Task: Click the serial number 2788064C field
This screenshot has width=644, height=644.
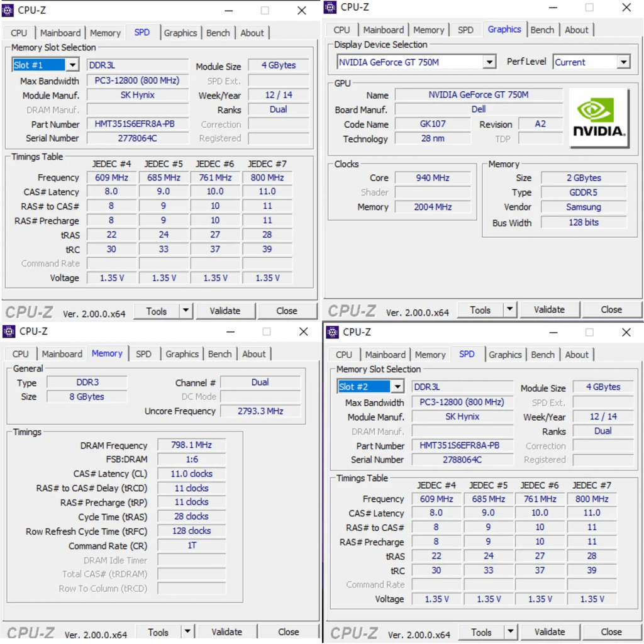Action: 462,460
